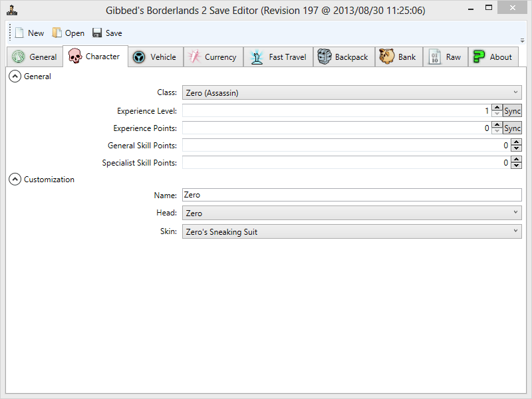532x399 pixels.
Task: Click the Bank piggy icon tab
Action: (x=387, y=57)
